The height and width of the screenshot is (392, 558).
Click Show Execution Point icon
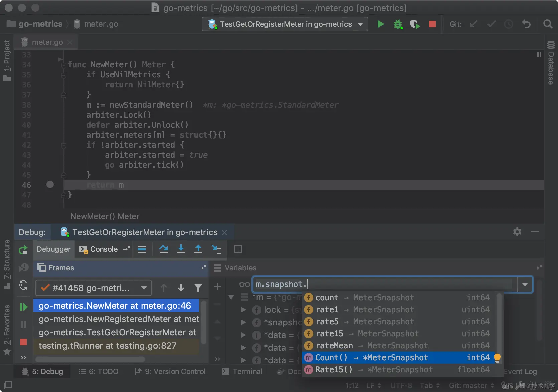click(x=142, y=249)
